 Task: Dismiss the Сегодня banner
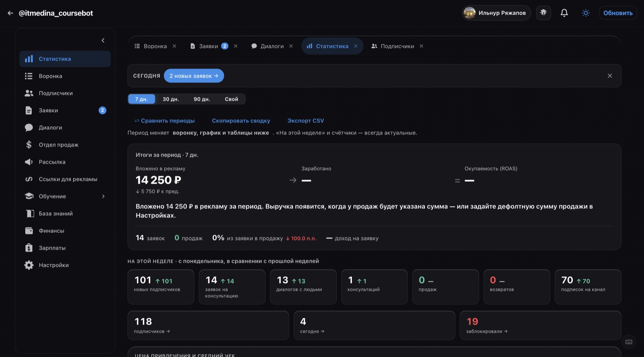point(610,76)
